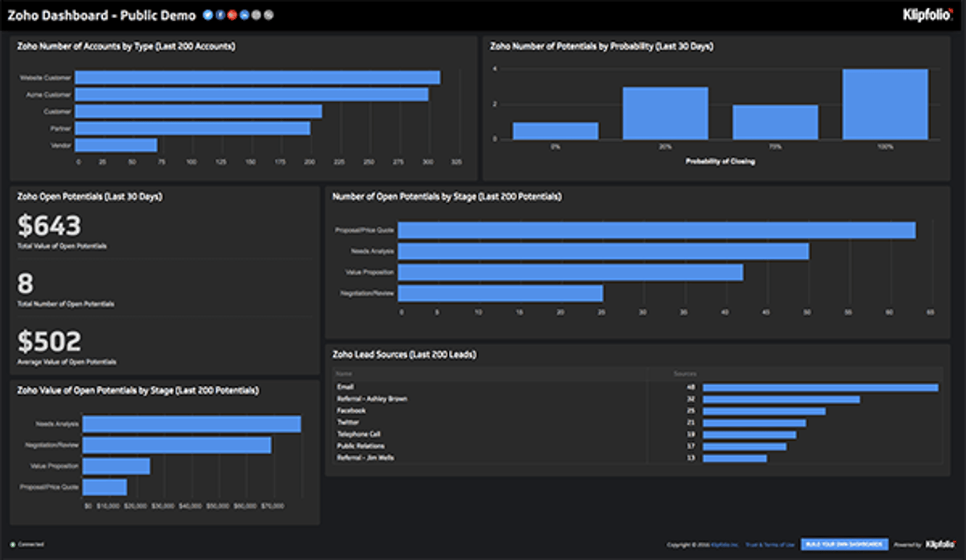Click Total Value of Open Potentials label

62,246
